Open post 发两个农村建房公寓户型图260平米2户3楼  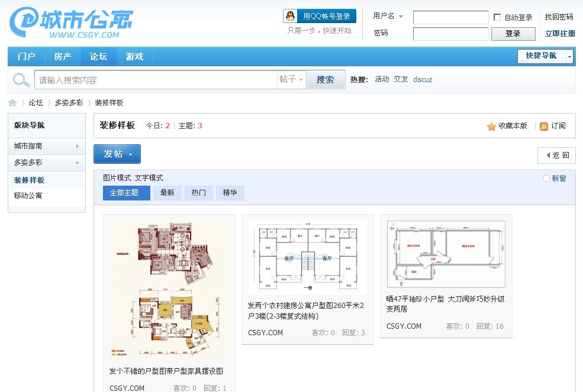[x=306, y=311]
